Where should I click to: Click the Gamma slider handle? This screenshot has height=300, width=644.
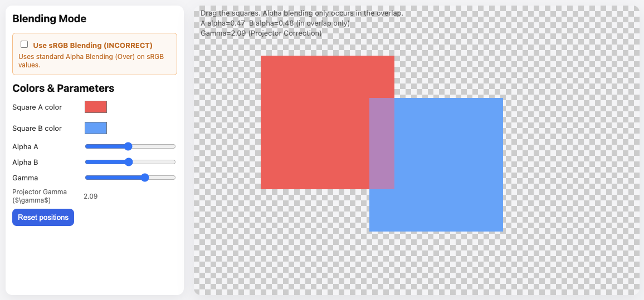click(x=145, y=178)
